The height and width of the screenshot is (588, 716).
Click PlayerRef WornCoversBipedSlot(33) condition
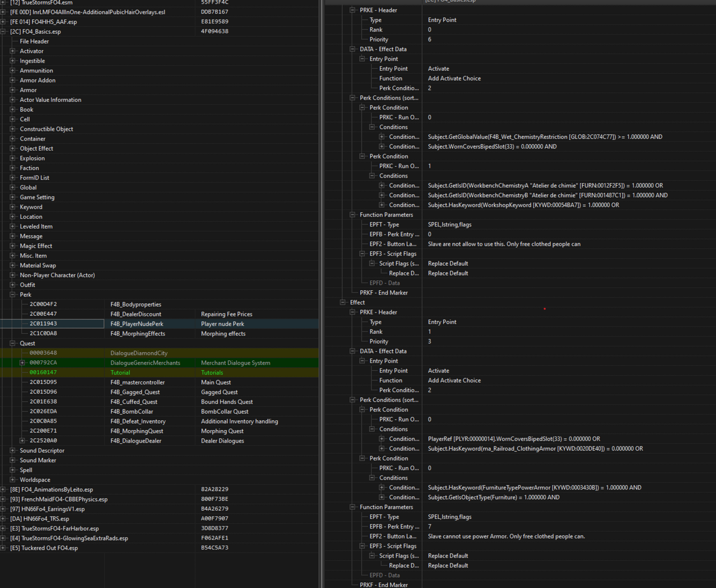tap(514, 439)
